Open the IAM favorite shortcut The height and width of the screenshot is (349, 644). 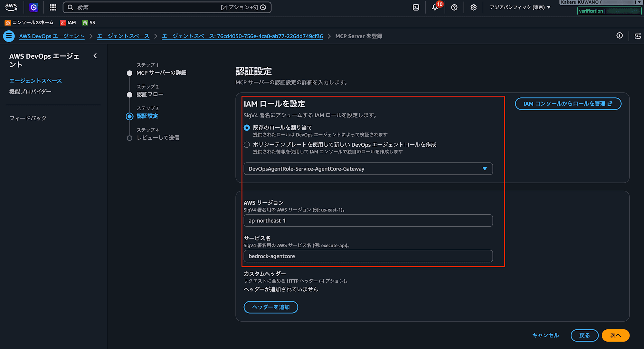[x=68, y=23]
